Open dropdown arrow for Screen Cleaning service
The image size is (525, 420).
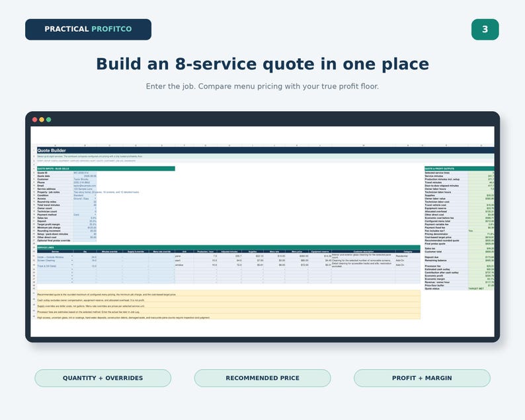click(72, 260)
